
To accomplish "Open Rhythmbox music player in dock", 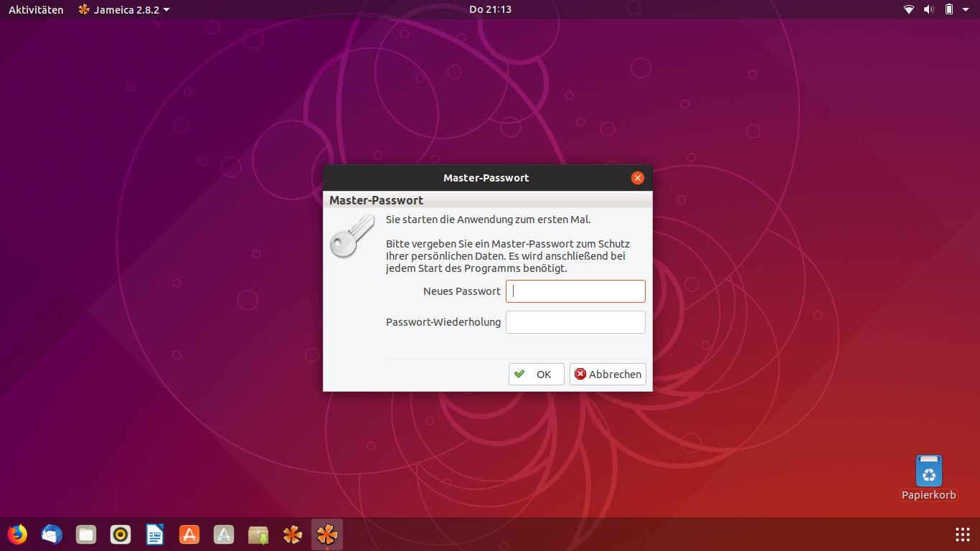I will click(121, 534).
